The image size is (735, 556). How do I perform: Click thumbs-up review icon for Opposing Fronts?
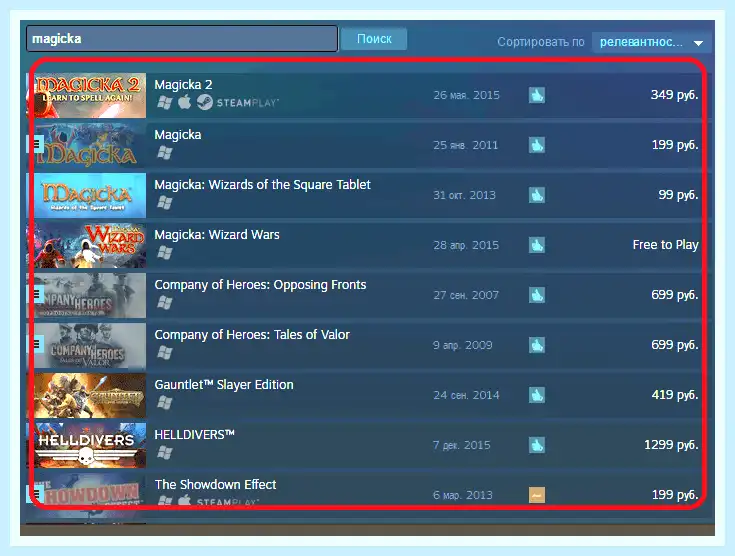[x=537, y=295]
